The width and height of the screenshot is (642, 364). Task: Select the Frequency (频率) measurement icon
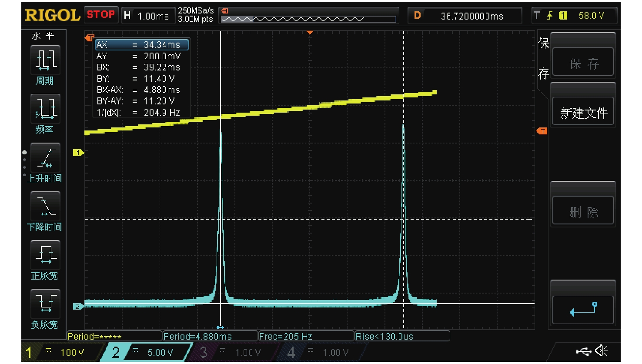click(x=45, y=109)
